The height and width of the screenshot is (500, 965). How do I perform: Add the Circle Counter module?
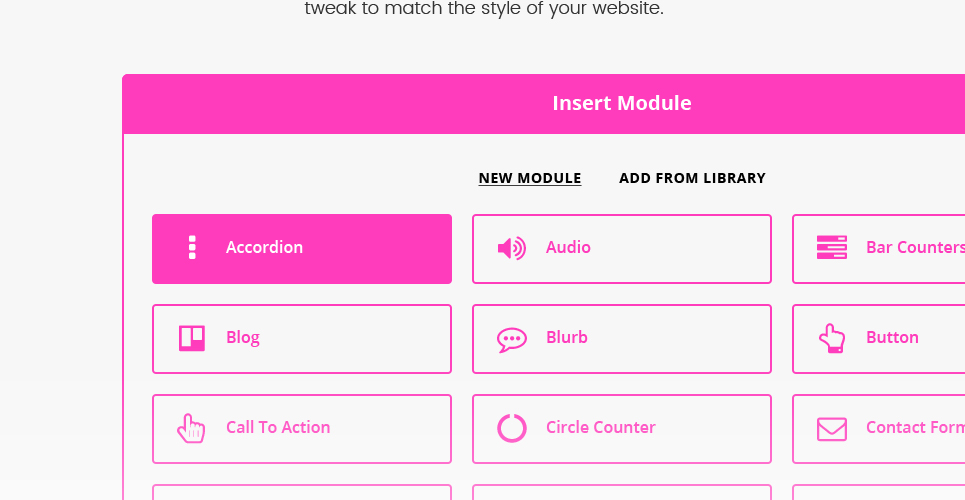tap(622, 429)
